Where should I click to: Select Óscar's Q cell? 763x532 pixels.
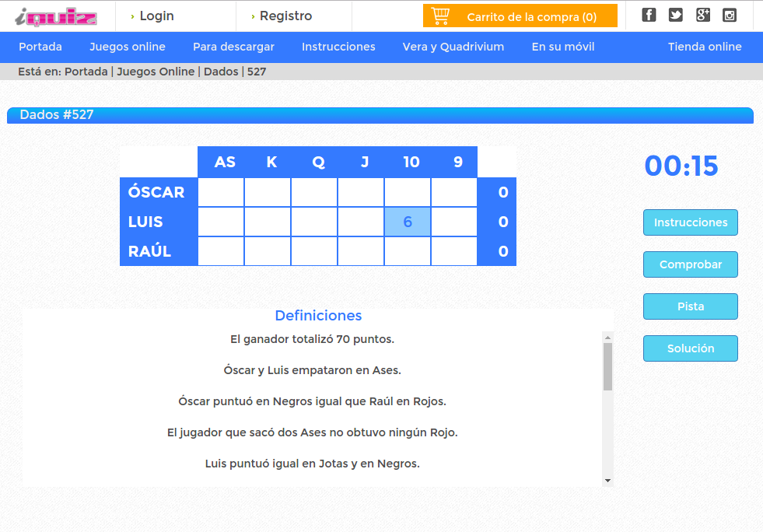[314, 192]
